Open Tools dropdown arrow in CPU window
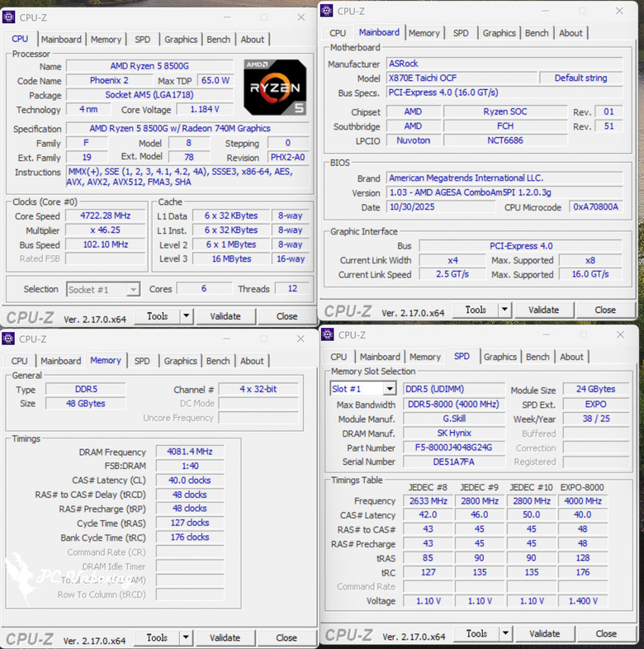The image size is (644, 649). tap(187, 316)
